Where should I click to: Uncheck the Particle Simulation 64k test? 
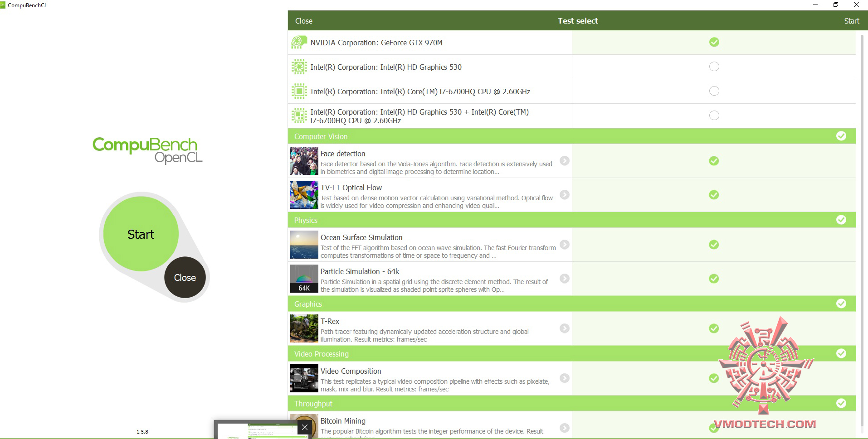click(714, 279)
